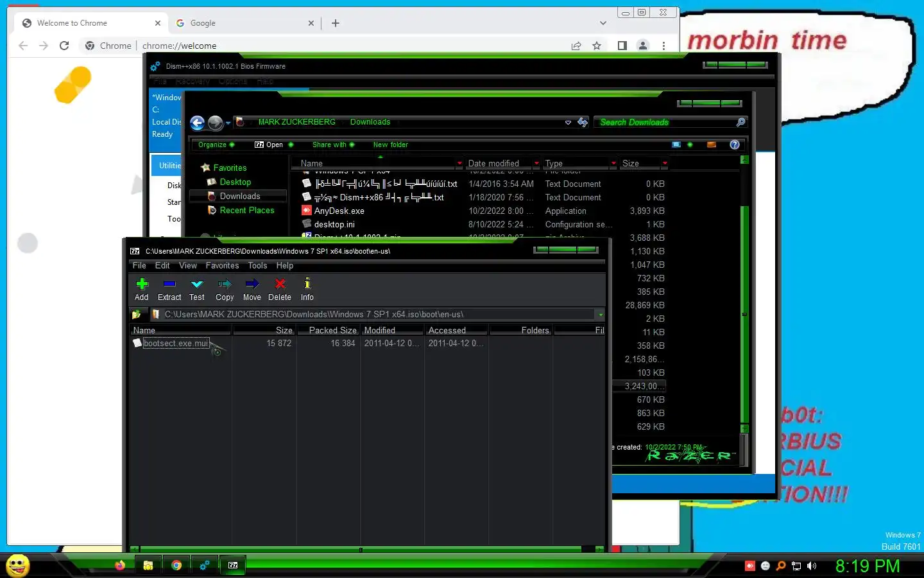Click the Forward arrow in the Explorer window
Viewport: 924px width, 578px height.
(x=216, y=123)
